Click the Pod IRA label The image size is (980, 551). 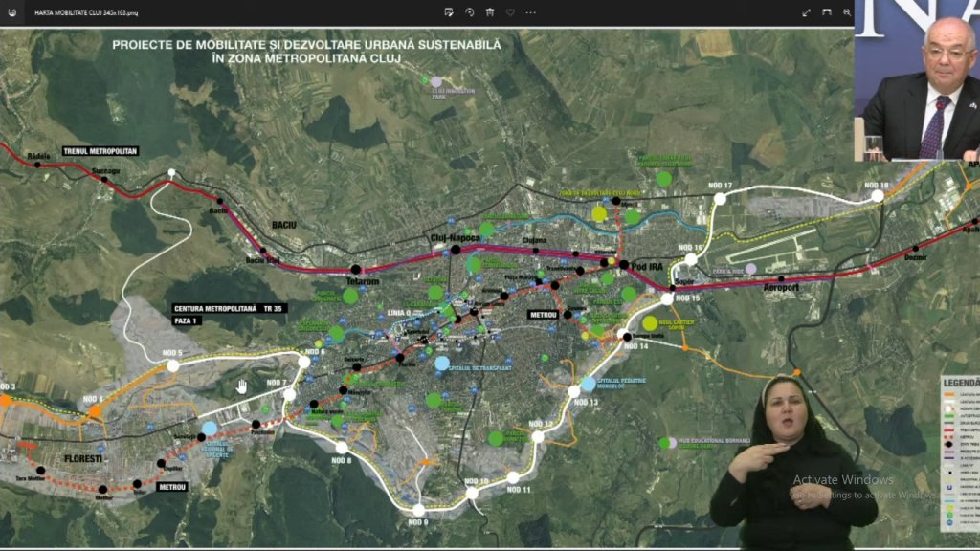tap(647, 267)
